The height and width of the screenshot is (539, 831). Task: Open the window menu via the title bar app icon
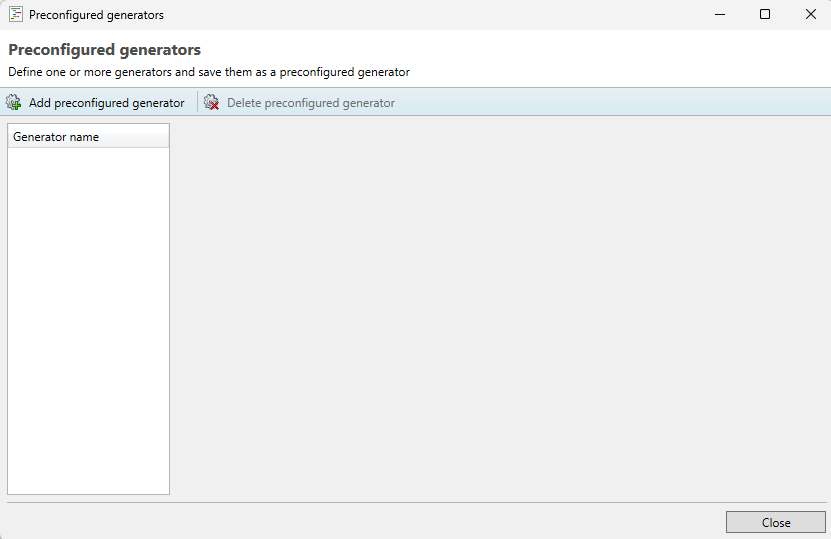[x=16, y=15]
